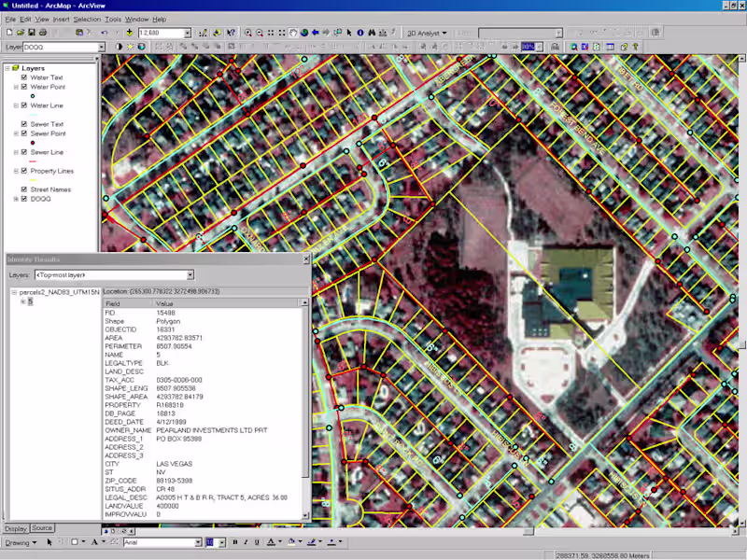Select the Pan hand tool
The height and width of the screenshot is (560, 747).
tap(291, 34)
